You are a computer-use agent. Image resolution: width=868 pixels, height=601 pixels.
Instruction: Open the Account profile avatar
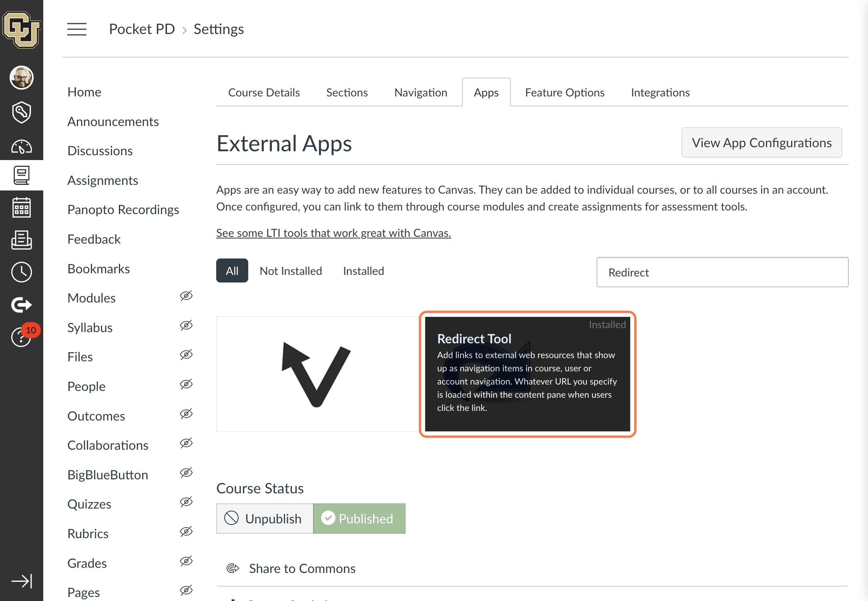point(21,77)
